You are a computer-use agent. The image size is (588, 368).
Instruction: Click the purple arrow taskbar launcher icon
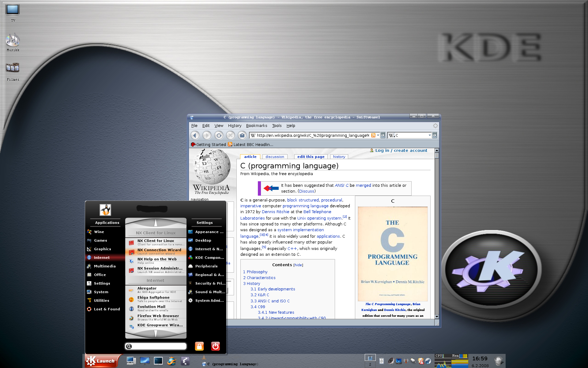pyautogui.click(x=185, y=361)
